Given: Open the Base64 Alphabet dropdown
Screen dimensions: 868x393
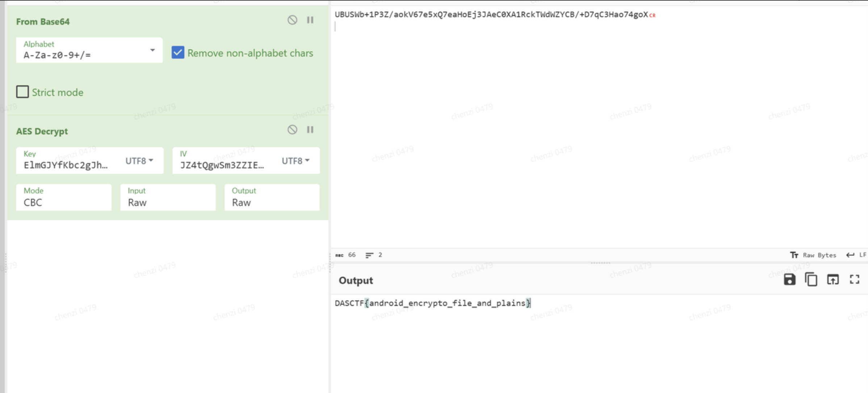Looking at the screenshot, I should 152,50.
